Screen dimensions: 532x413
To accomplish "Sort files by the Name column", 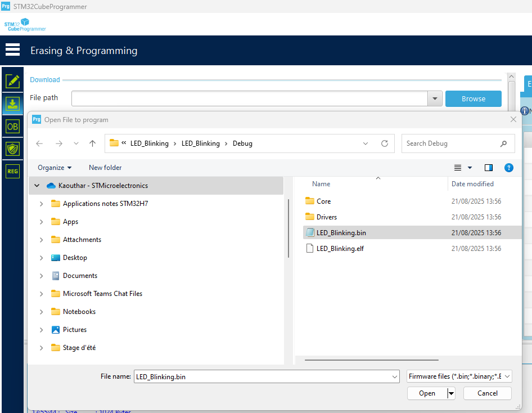I will [x=321, y=184].
